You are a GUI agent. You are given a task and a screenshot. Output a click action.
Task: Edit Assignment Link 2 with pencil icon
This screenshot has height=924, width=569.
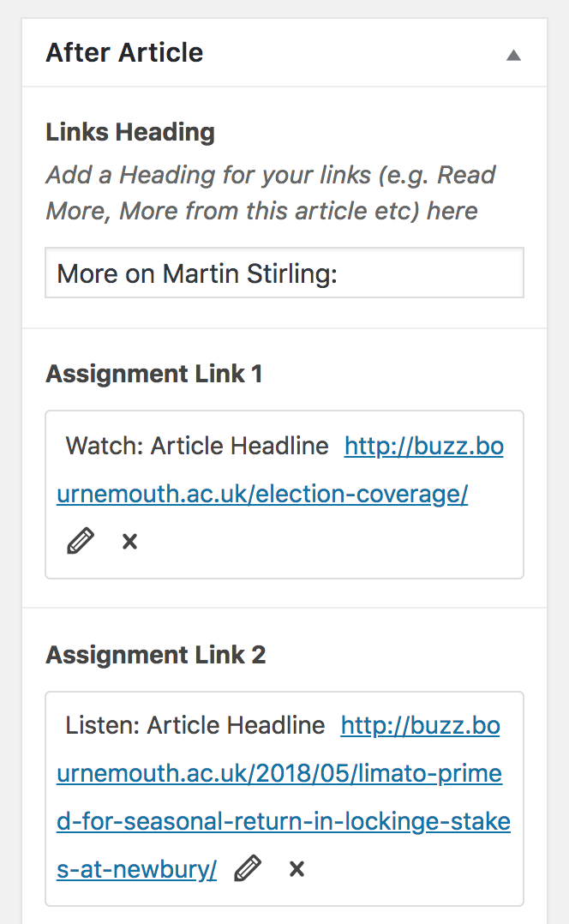[x=248, y=869]
